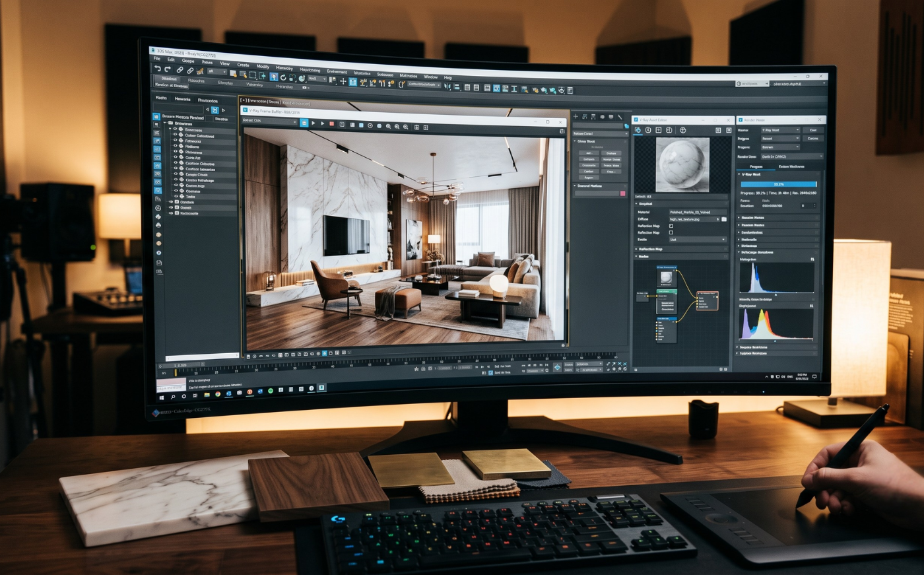Click the histogram options icon in Render window

[812, 259]
